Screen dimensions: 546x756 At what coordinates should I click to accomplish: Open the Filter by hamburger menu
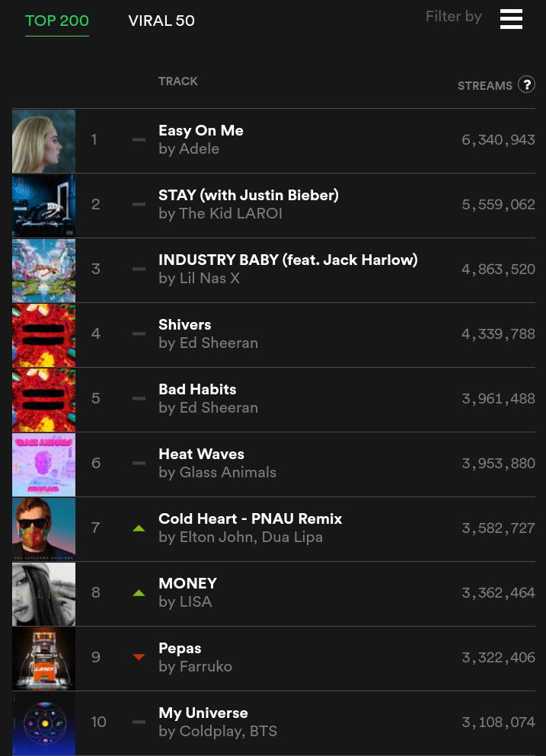click(511, 19)
